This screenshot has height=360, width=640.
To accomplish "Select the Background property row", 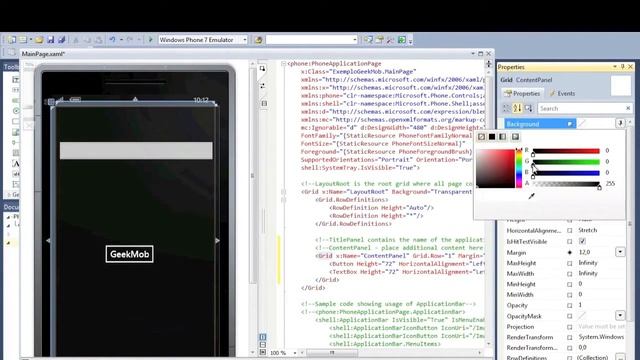I will tap(540, 124).
